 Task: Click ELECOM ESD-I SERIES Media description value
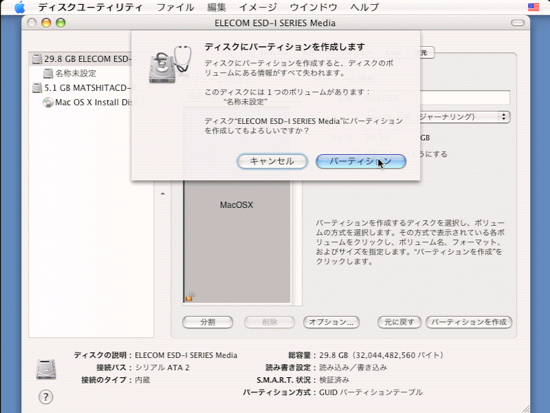pyautogui.click(x=186, y=355)
